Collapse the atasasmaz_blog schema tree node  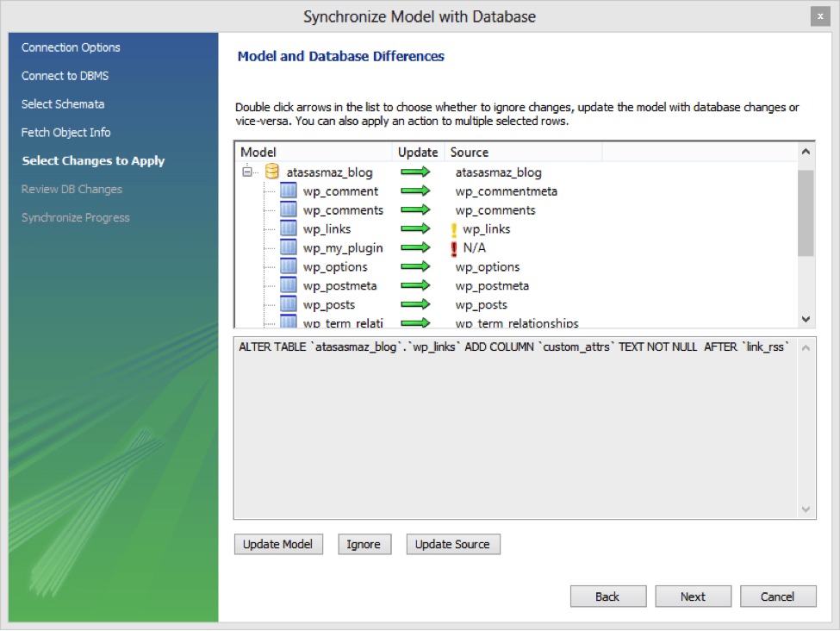click(247, 172)
